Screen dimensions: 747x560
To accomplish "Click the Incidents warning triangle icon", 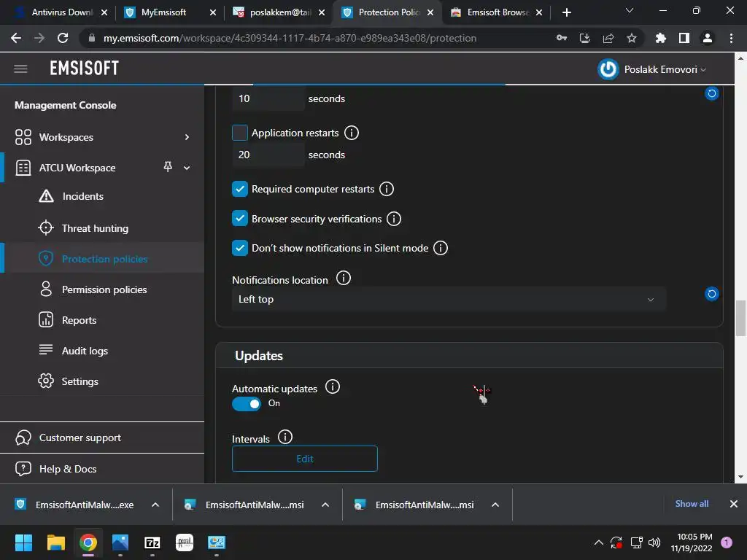I will coord(46,195).
